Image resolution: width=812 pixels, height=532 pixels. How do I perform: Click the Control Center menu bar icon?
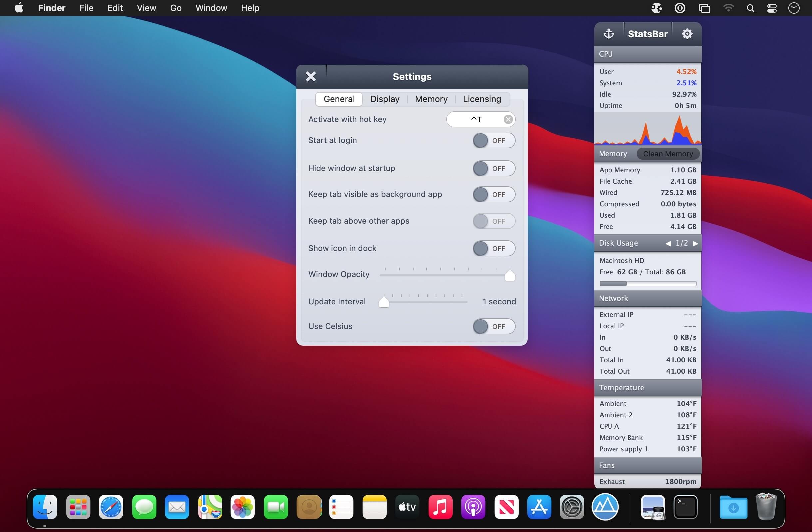[x=772, y=8]
